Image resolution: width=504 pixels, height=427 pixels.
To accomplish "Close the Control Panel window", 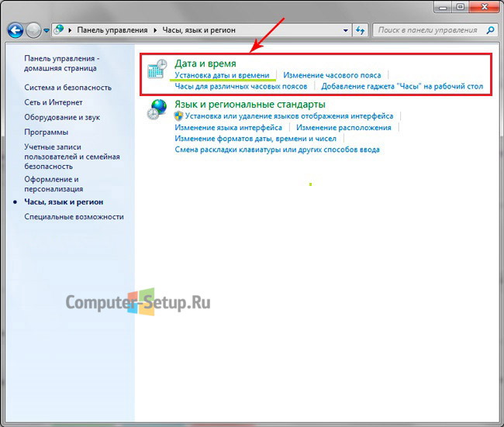I will point(485,7).
